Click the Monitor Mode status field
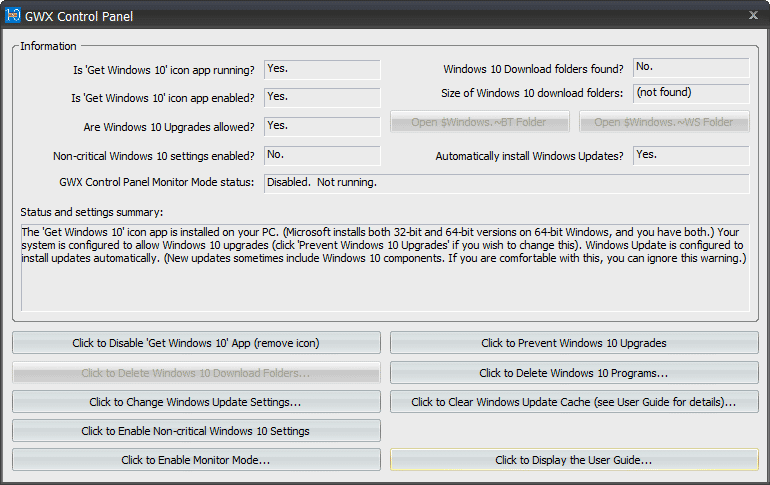Viewport: 770px width, 485px height. (507, 183)
